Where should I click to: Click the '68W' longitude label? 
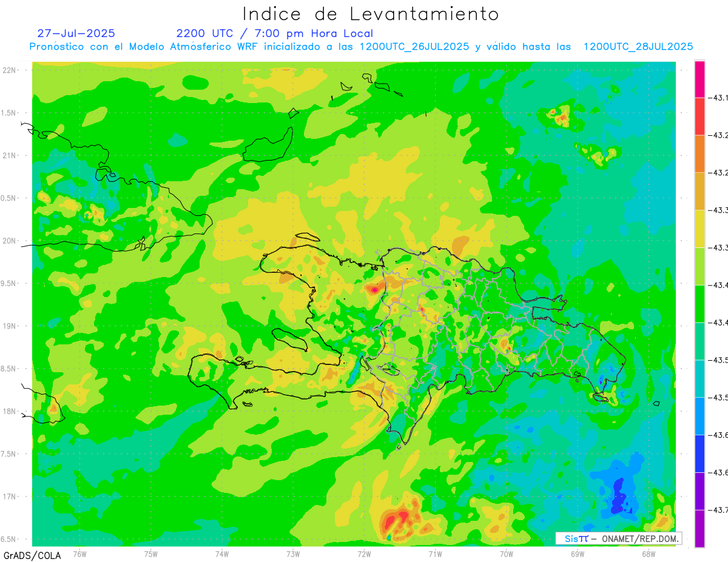point(649,554)
